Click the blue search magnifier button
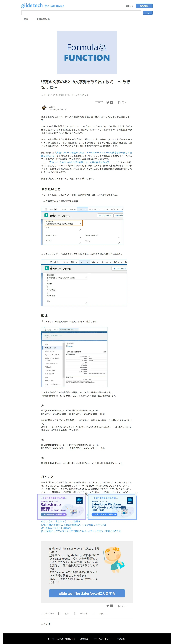 point(148,13)
